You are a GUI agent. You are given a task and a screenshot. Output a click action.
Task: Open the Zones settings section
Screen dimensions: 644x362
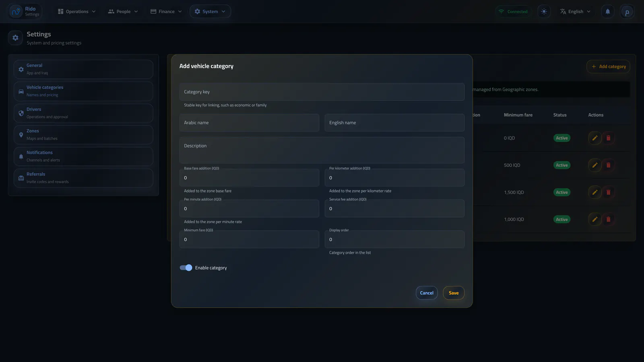pos(83,135)
